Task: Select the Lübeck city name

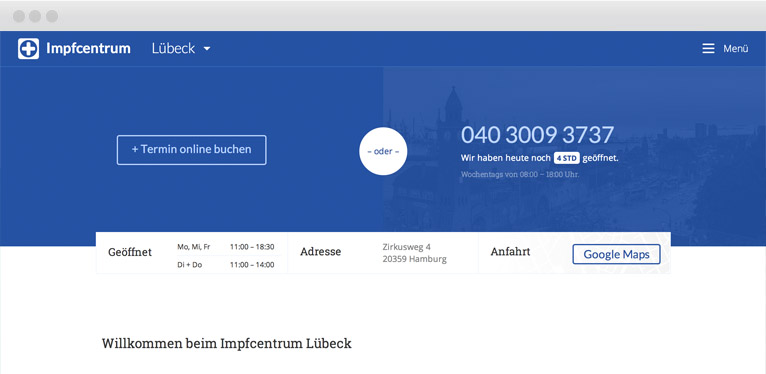Action: [x=173, y=49]
